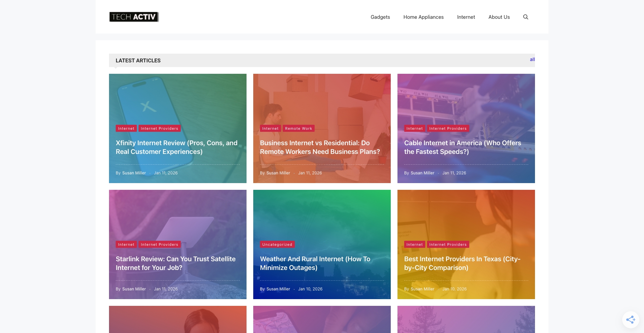Select Internet Providers tag on Starlink article
644x333 pixels.
[159, 244]
